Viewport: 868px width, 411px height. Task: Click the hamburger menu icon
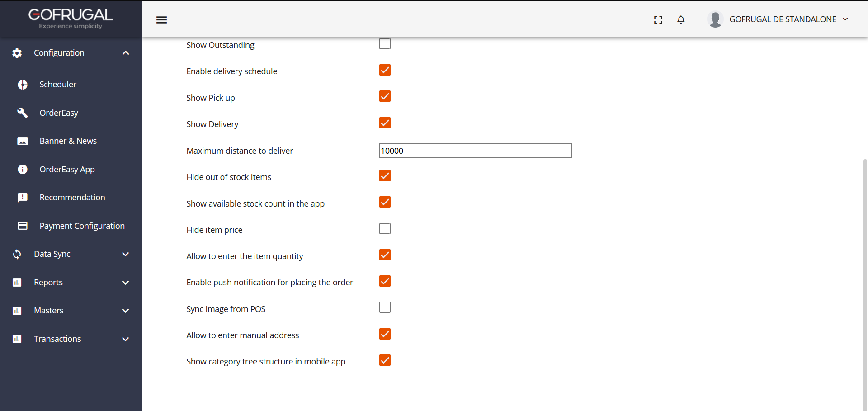click(161, 20)
